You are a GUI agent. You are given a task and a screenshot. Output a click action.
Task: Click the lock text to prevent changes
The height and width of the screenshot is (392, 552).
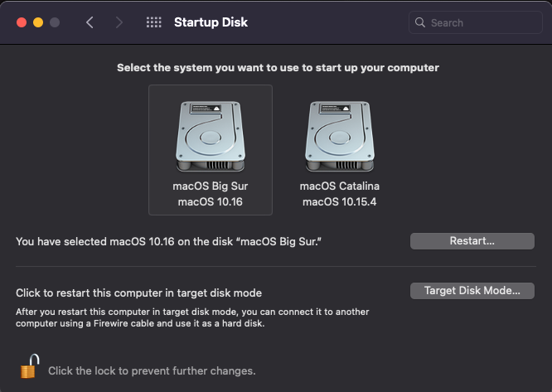point(152,370)
